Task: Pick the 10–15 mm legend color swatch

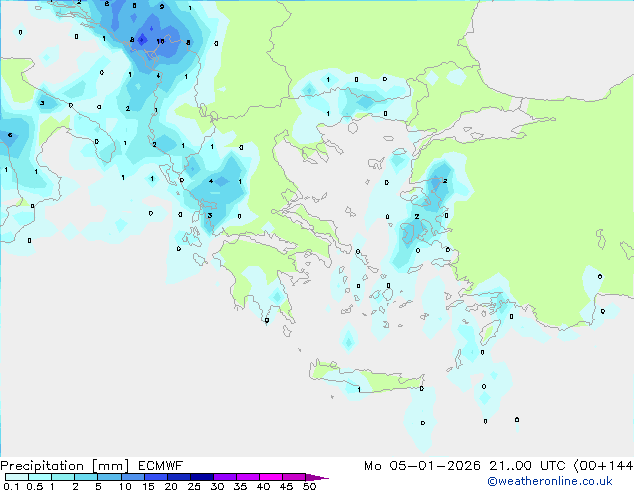Action: click(x=132, y=477)
